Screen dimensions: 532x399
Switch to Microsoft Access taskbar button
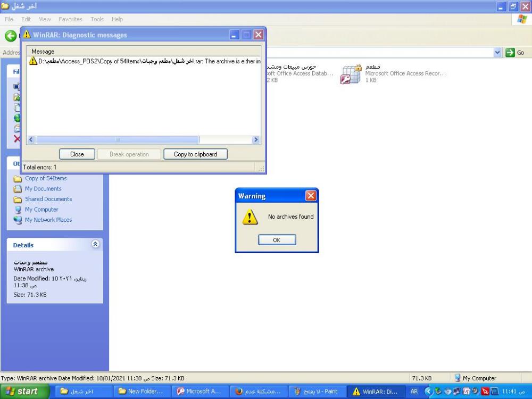pos(200,391)
